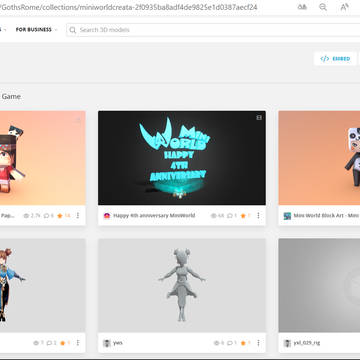Click the browser zoom magnifier icon

click(x=323, y=7)
